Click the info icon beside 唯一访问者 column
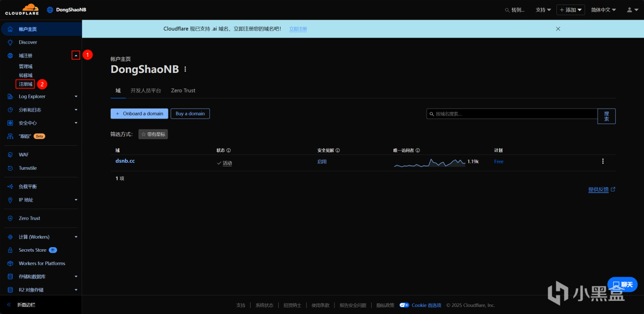The height and width of the screenshot is (314, 644). click(418, 150)
